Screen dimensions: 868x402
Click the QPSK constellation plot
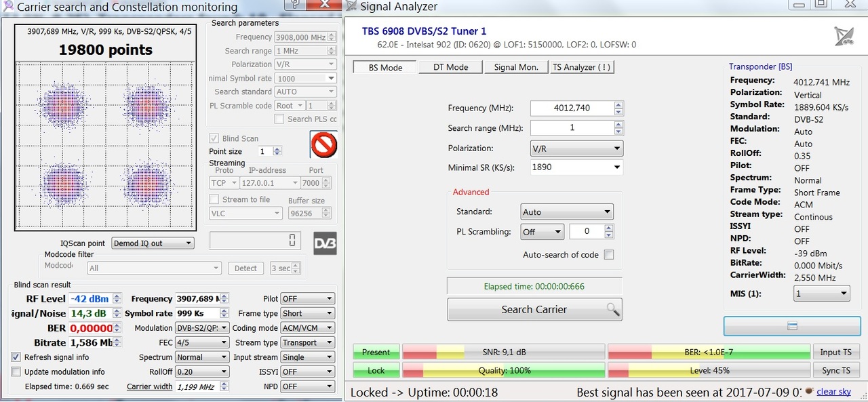click(106, 144)
